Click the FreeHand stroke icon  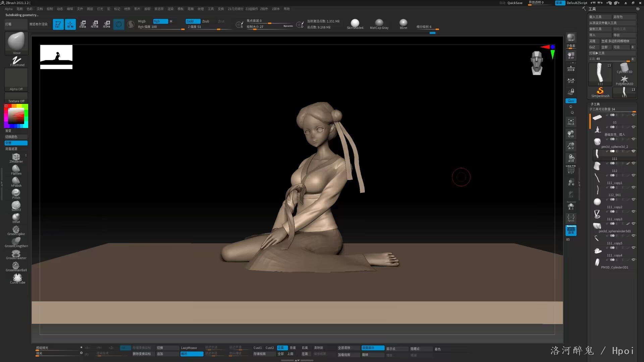coord(16,61)
